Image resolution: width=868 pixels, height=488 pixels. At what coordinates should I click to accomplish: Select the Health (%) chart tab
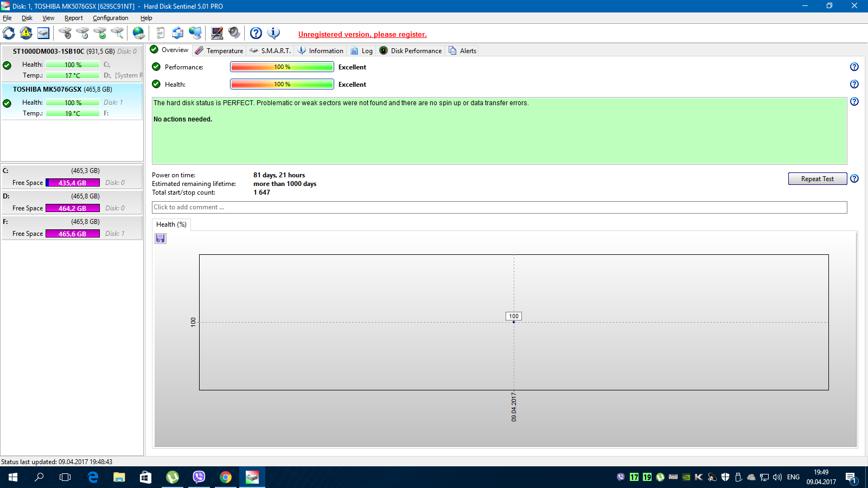pos(171,224)
